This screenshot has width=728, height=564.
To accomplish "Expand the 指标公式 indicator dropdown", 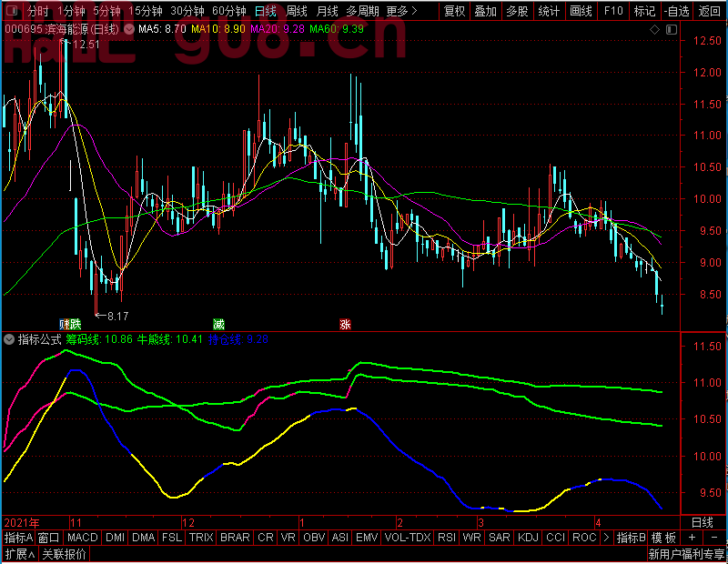I will click(x=9, y=340).
